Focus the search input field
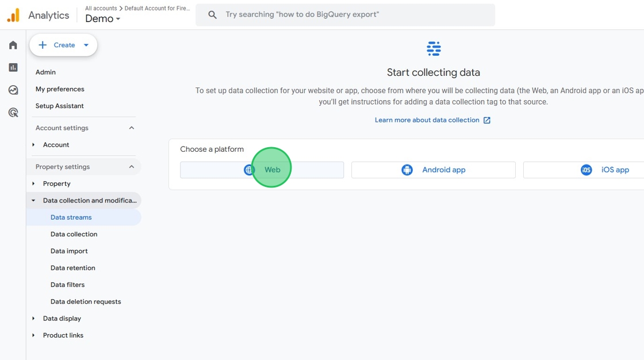644x360 pixels. (345, 15)
